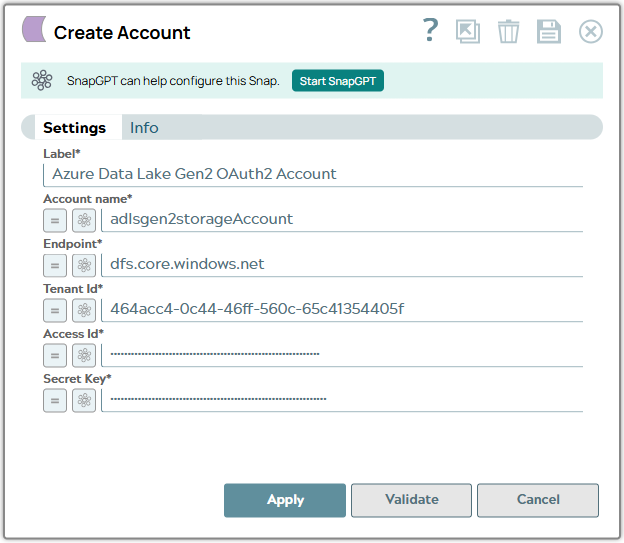Click the Cancel button

(538, 500)
